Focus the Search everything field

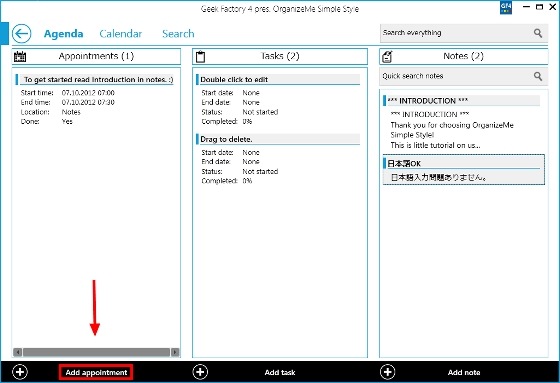pos(464,33)
